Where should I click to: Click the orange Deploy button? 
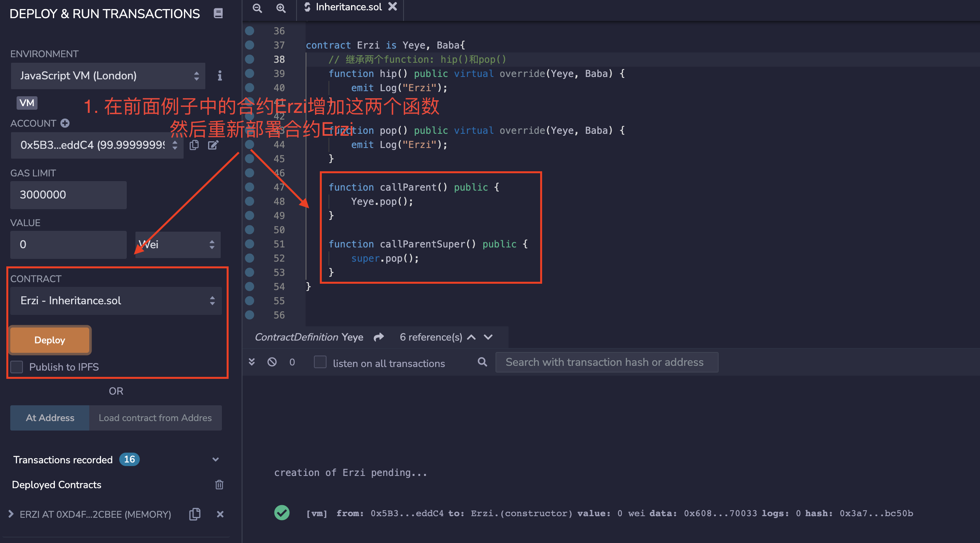(50, 340)
